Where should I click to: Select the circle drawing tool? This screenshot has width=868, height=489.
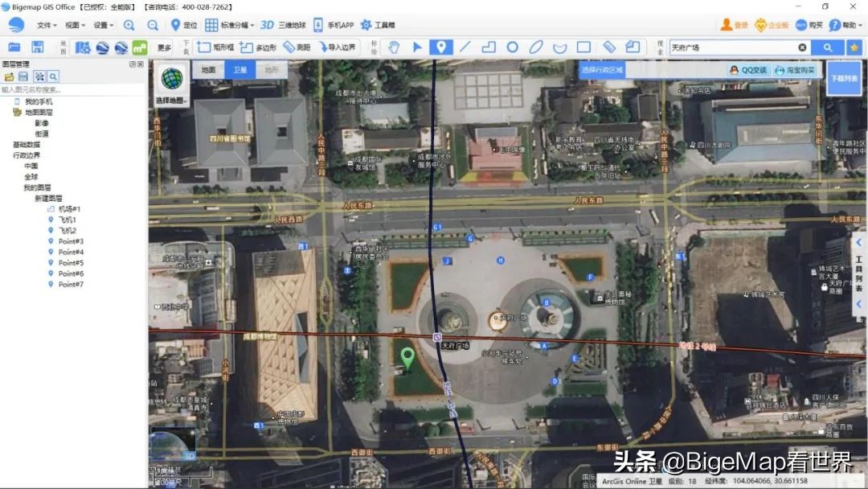tap(513, 47)
